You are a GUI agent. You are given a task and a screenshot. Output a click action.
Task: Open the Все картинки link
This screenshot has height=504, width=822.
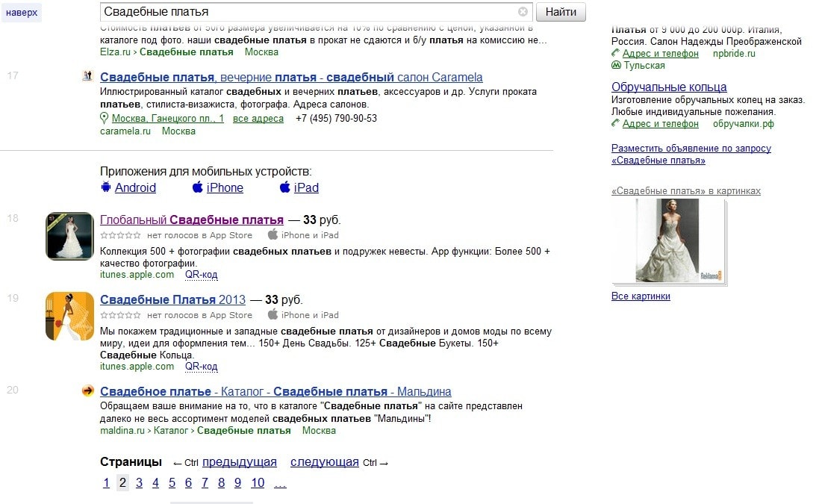(x=641, y=296)
